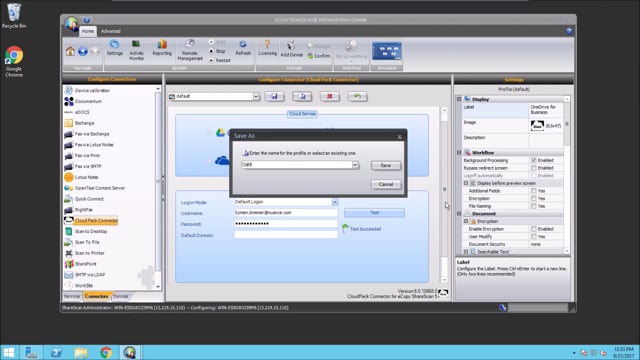640x360 pixels.
Task: Click Cancel in the Save As dialog
Action: click(386, 184)
